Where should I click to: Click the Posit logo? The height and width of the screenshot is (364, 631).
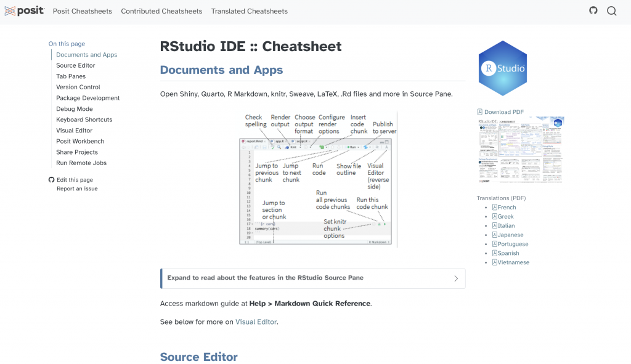pyautogui.click(x=24, y=11)
